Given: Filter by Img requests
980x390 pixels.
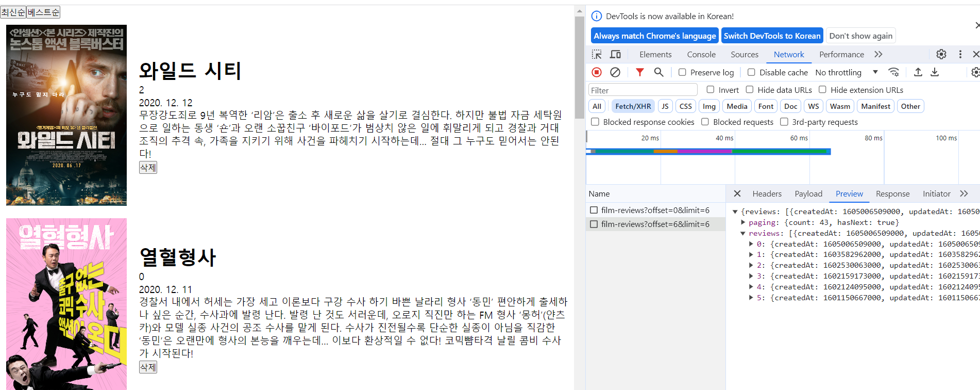Looking at the screenshot, I should pos(709,106).
